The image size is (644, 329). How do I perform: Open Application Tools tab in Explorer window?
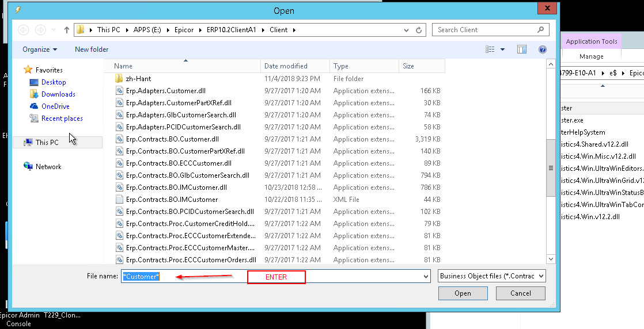pyautogui.click(x=592, y=41)
